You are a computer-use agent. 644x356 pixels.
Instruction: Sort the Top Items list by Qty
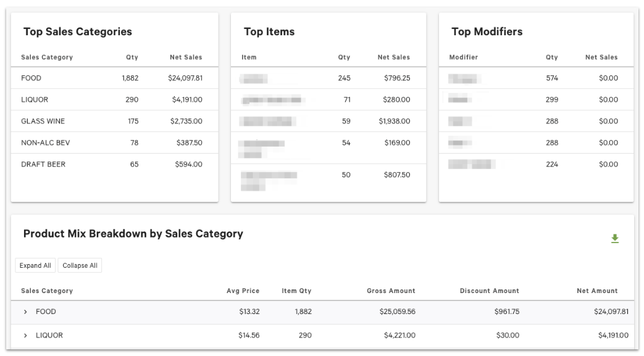pos(344,57)
